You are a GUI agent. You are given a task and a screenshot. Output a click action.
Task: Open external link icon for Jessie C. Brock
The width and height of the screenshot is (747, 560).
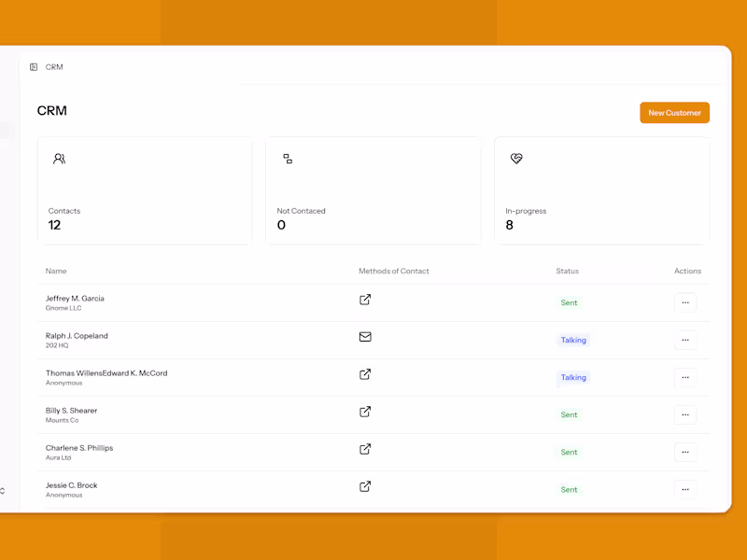365,486
